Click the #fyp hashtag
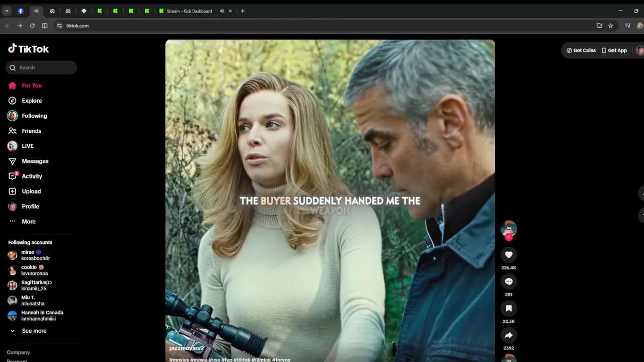This screenshot has width=644, height=362. coord(228,359)
